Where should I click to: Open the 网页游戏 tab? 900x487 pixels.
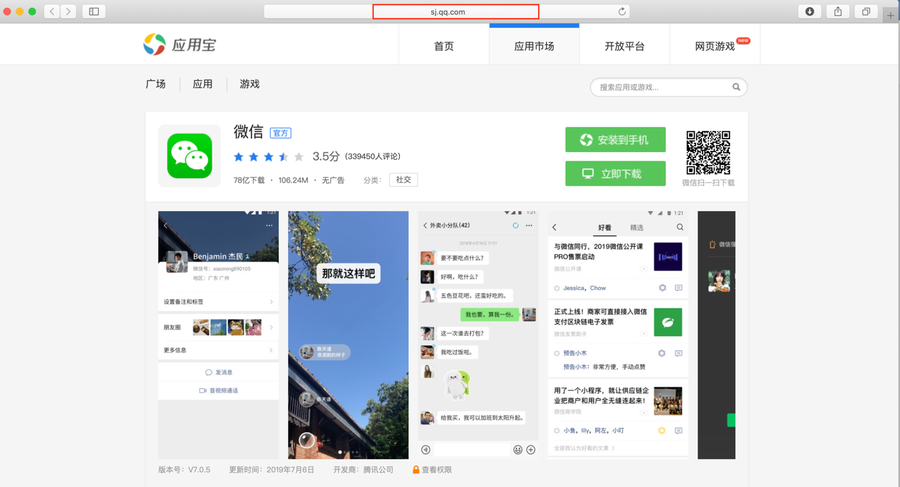714,46
